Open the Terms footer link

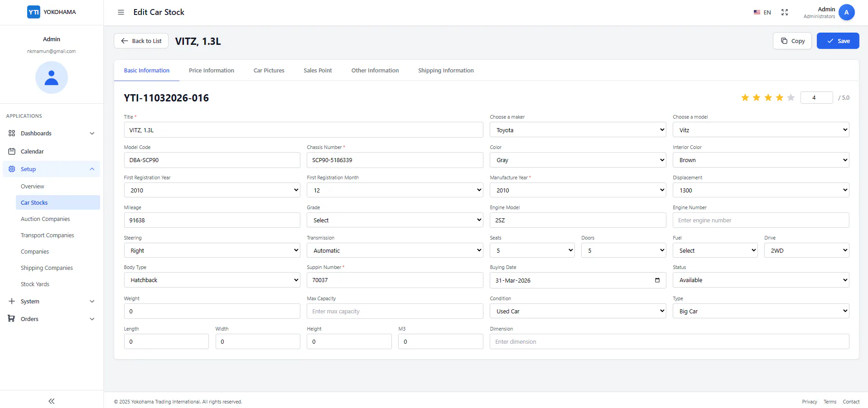pyautogui.click(x=830, y=402)
